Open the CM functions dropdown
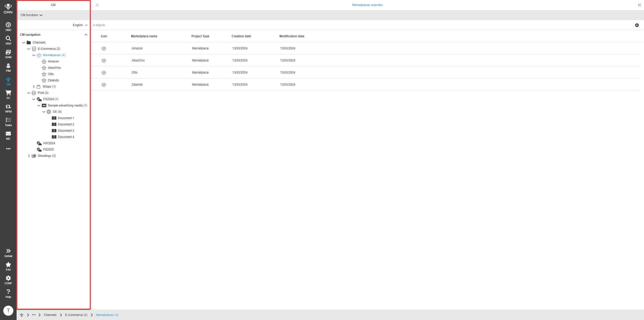 [x=31, y=15]
